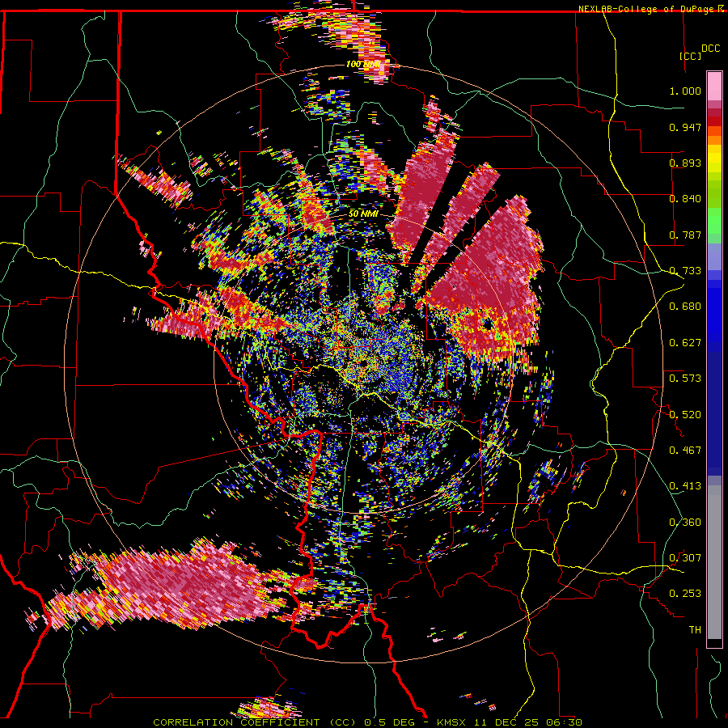Click the DCC label above the color scale

point(710,49)
